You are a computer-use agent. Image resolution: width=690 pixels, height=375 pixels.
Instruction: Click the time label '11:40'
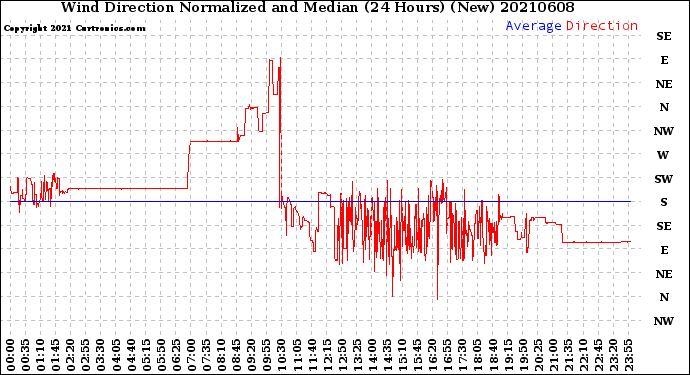click(x=312, y=355)
